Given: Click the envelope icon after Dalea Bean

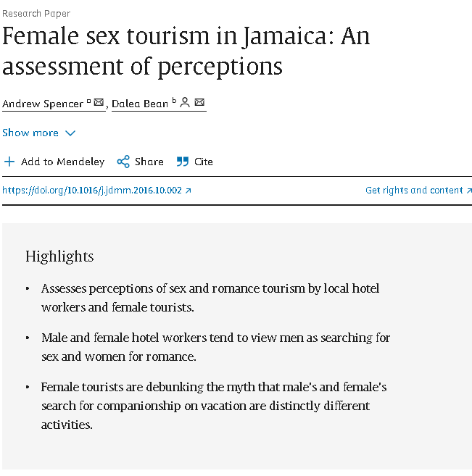Looking at the screenshot, I should 199,102.
